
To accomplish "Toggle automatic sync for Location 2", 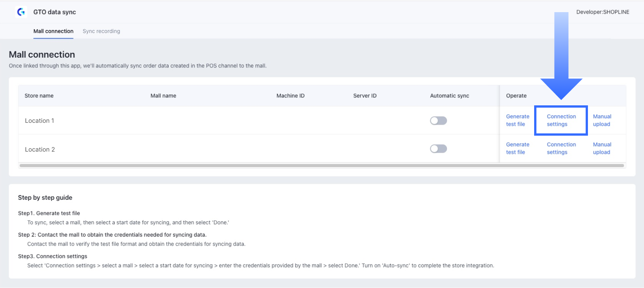I will tap(438, 149).
